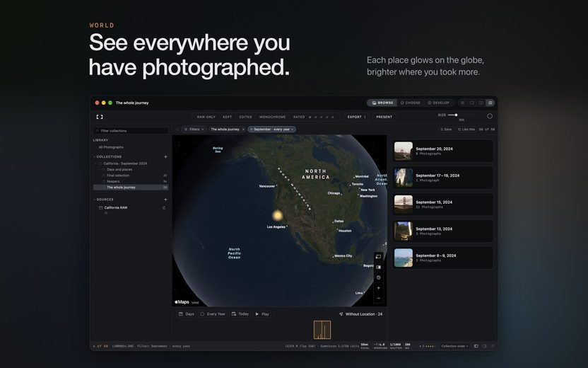The width and height of the screenshot is (588, 368).
Task: Click the glowing California location marker
Action: (277, 215)
